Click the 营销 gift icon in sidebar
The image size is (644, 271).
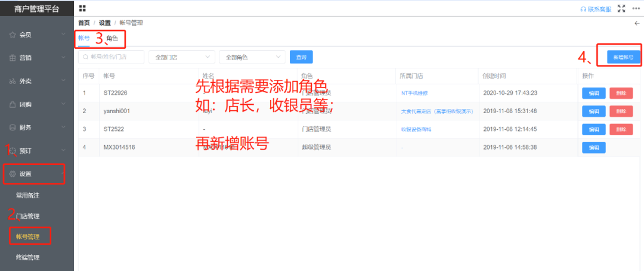(x=13, y=58)
